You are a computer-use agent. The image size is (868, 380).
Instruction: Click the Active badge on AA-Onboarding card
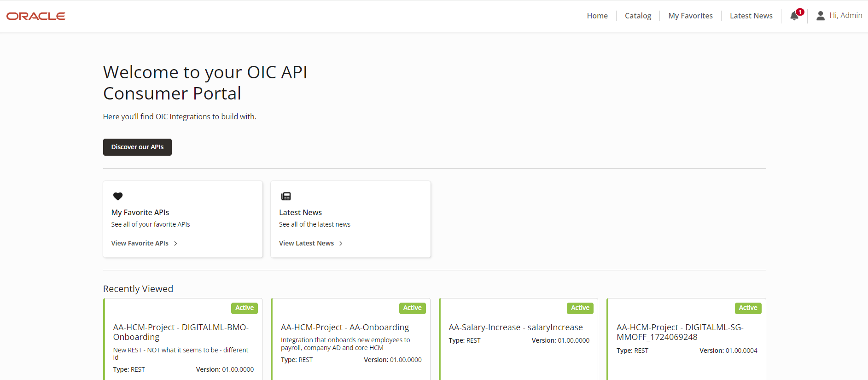pyautogui.click(x=412, y=308)
